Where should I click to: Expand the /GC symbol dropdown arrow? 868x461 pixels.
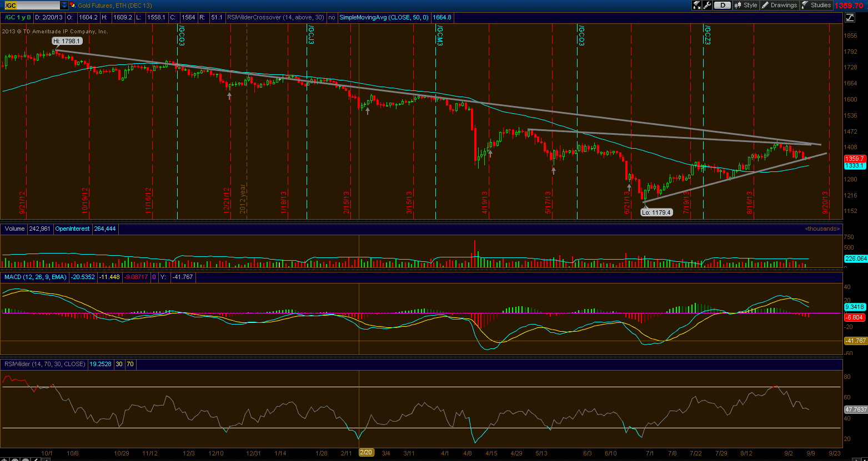tap(64, 5)
